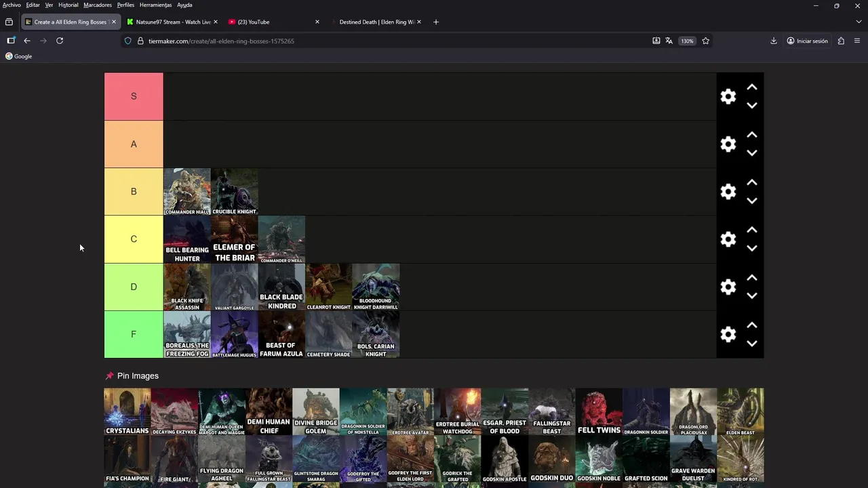Screen dimensions: 868x488
Task: Select Crucible Knight image in B tier
Action: 234,192
